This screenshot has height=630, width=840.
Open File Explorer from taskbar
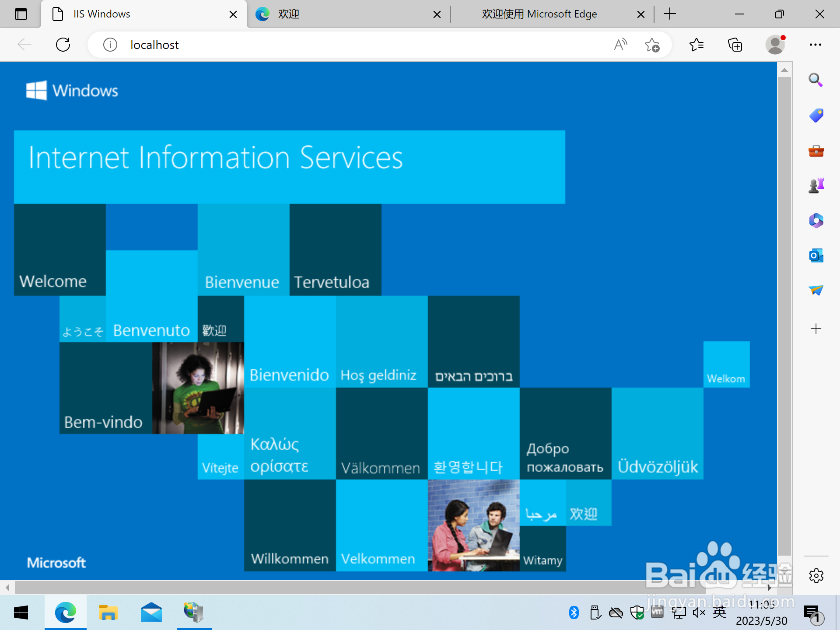[x=108, y=612]
